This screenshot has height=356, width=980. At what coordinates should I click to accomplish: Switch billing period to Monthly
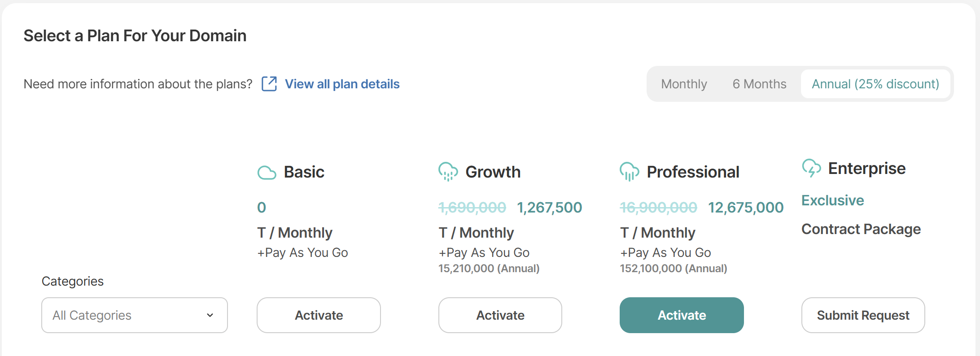pos(684,84)
